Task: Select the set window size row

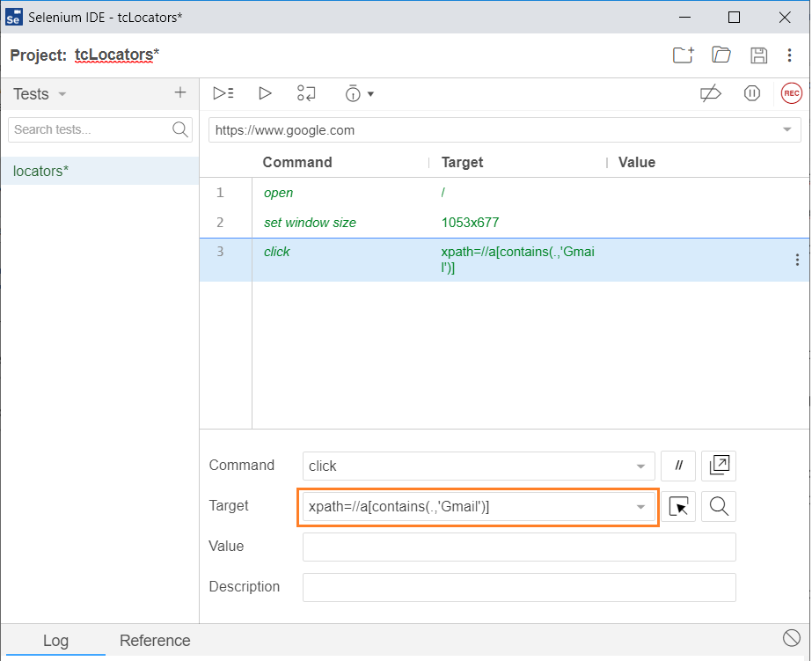Action: [x=504, y=223]
